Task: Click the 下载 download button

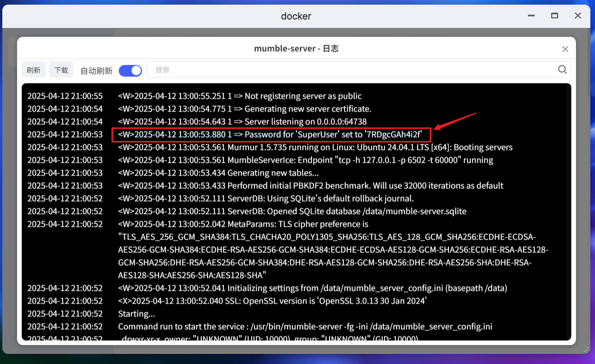Action: click(x=61, y=70)
